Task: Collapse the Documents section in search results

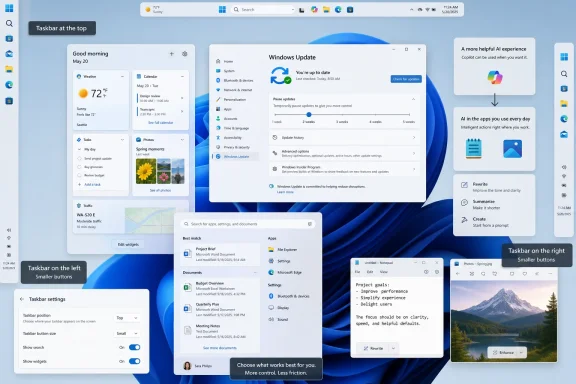Action: tap(255, 273)
